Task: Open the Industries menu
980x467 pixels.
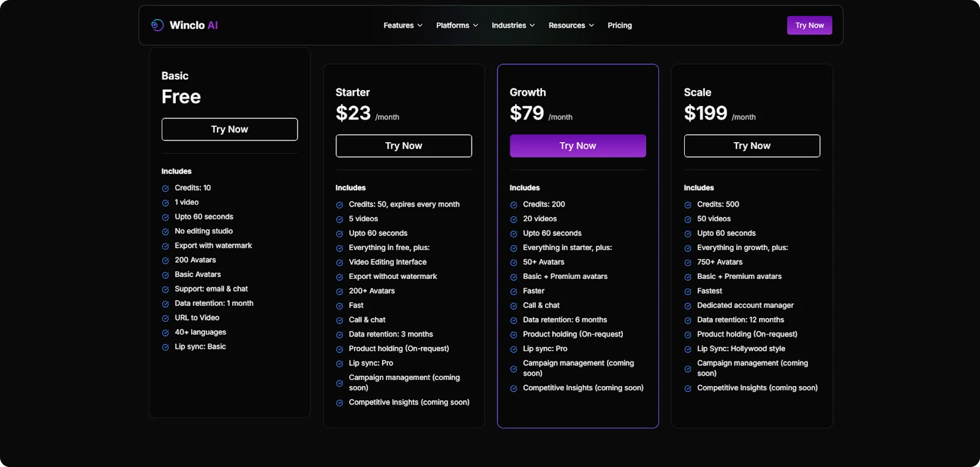Action: tap(513, 25)
